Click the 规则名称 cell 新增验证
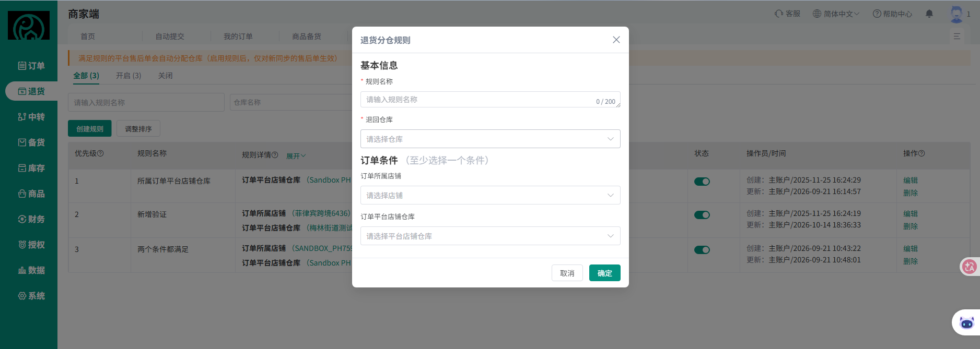 point(152,214)
